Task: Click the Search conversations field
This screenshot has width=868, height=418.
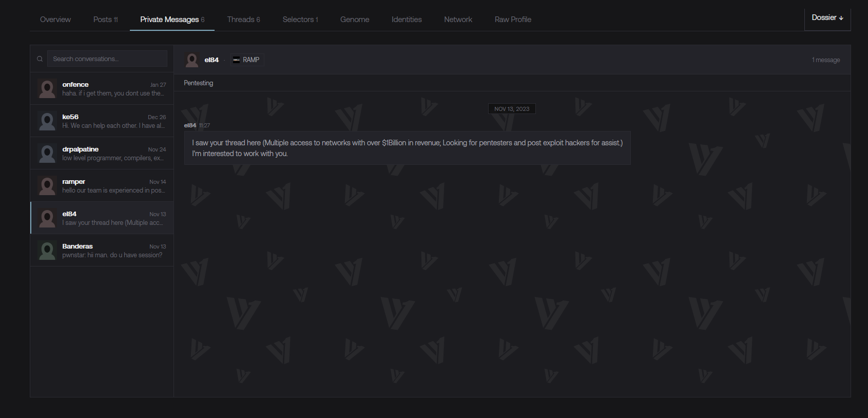Action: click(107, 59)
